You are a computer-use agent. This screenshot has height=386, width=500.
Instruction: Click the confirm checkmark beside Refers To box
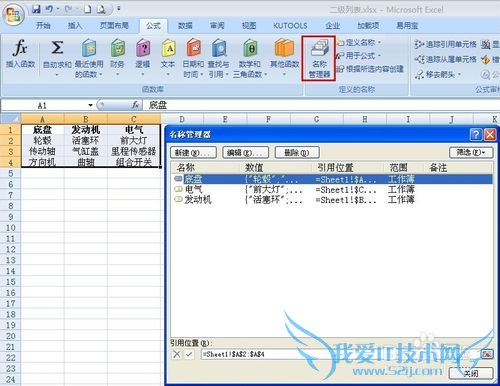[189, 354]
